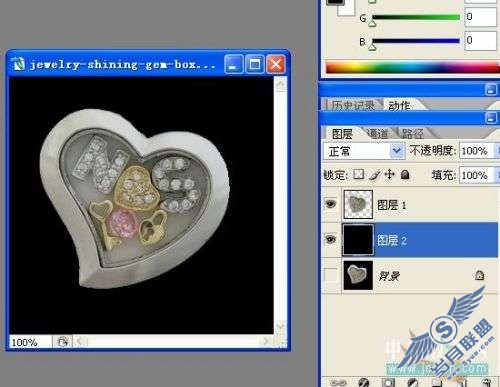Click the color spectrum ramp bar
This screenshot has height=387, width=500.
tap(413, 68)
